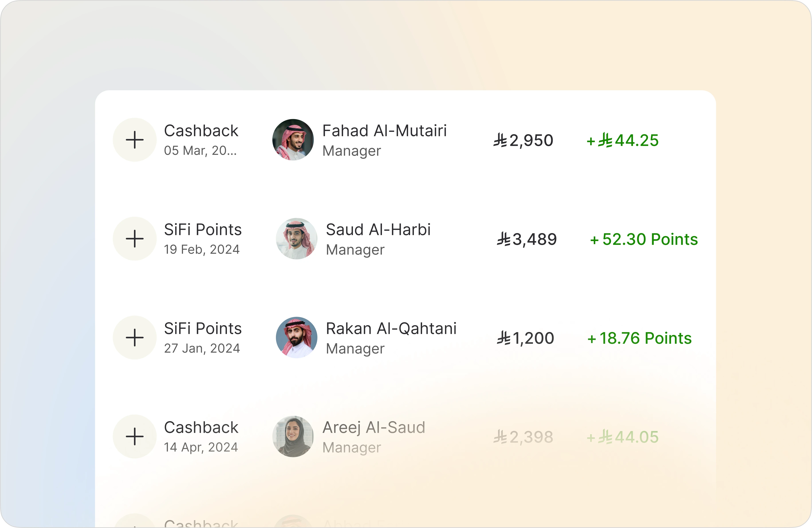Expand the Cashback transaction dated 14 Apr, 2024
812x528 pixels.
coord(134,436)
